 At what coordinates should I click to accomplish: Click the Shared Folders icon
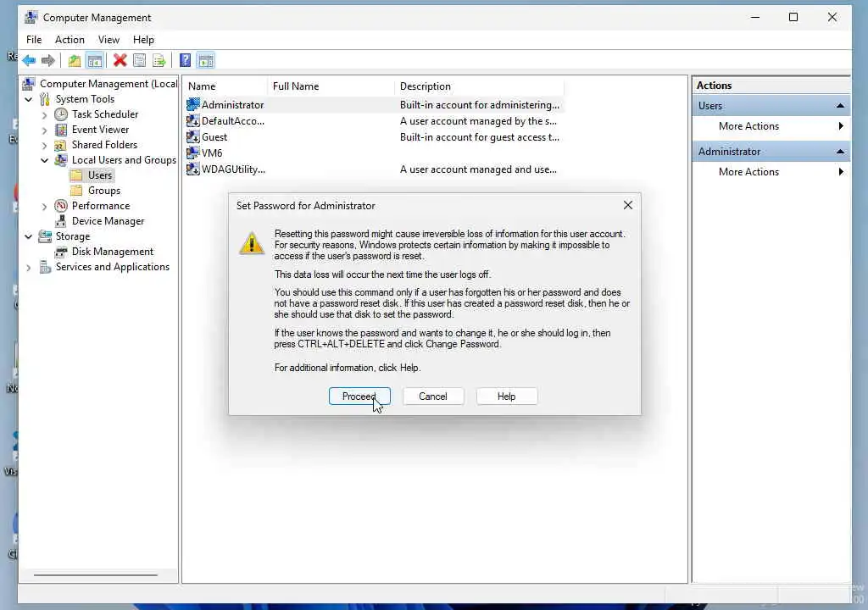(x=61, y=145)
